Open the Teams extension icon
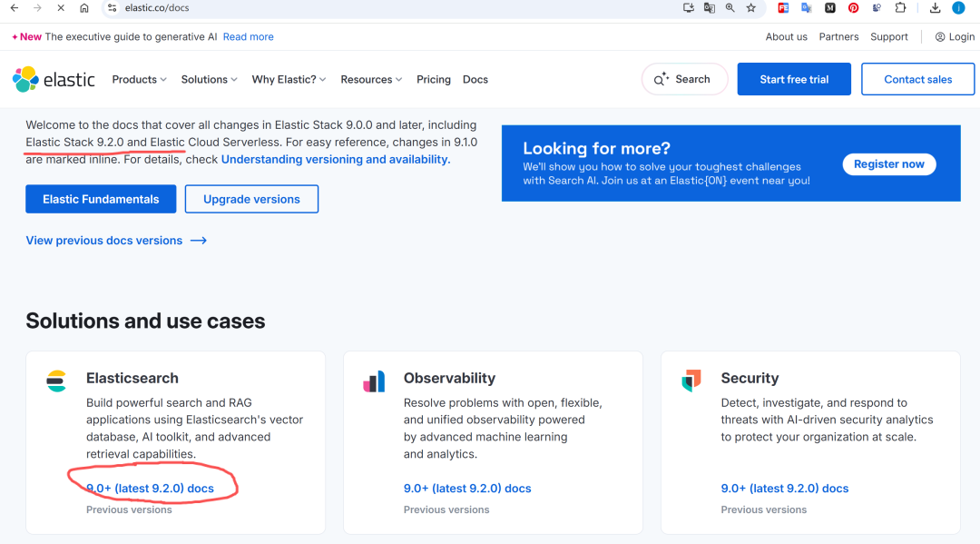Viewport: 980px width, 544px height. coord(877,8)
